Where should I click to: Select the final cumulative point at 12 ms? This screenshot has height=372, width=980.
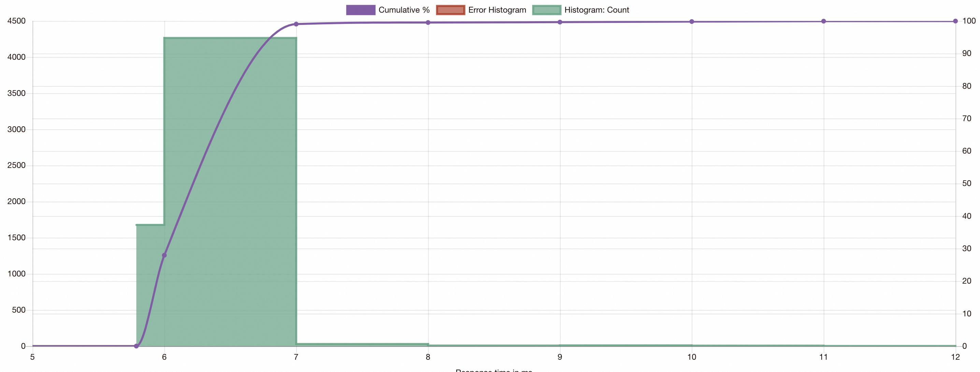955,21
